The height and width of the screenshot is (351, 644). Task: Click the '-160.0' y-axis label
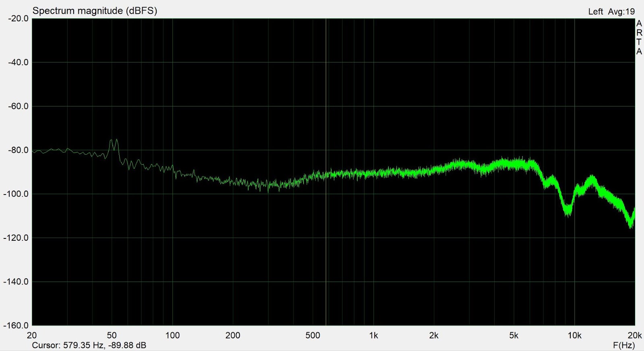16,325
